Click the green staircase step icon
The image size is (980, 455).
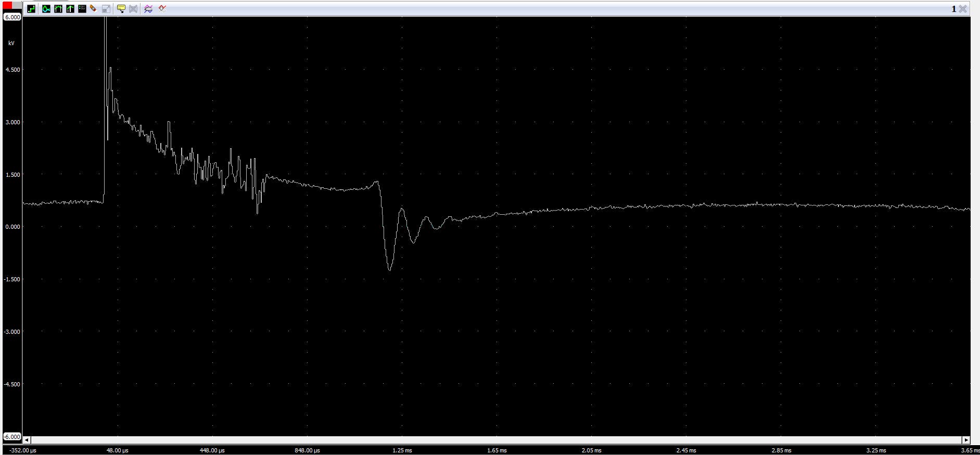click(x=31, y=9)
